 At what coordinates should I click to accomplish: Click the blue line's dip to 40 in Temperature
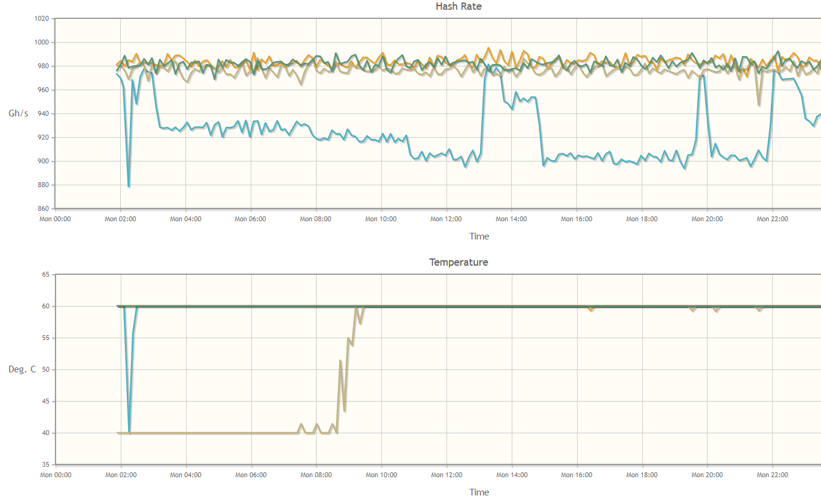[129, 432]
